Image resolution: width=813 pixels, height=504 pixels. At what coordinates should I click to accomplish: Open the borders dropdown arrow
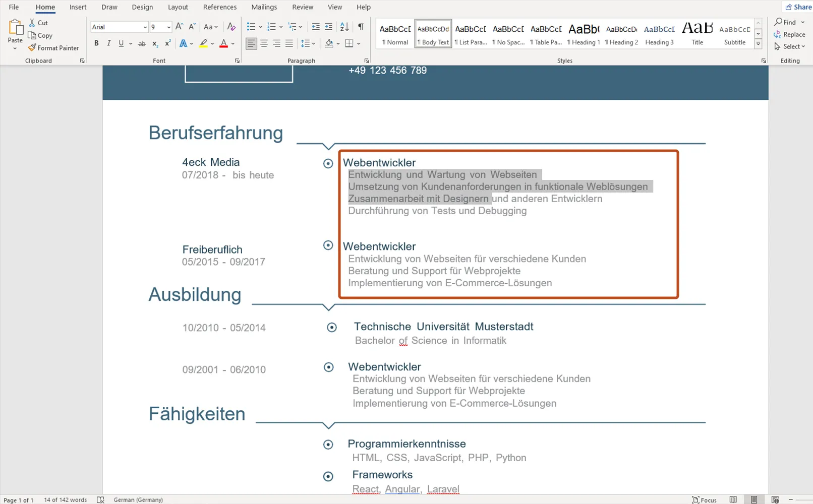coord(359,43)
